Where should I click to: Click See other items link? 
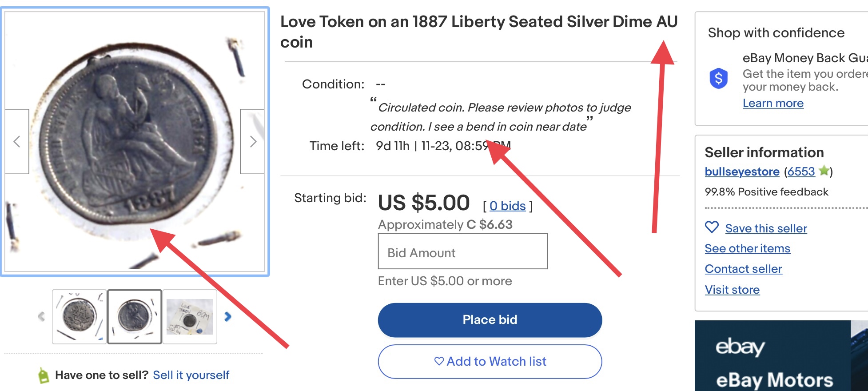pos(748,248)
